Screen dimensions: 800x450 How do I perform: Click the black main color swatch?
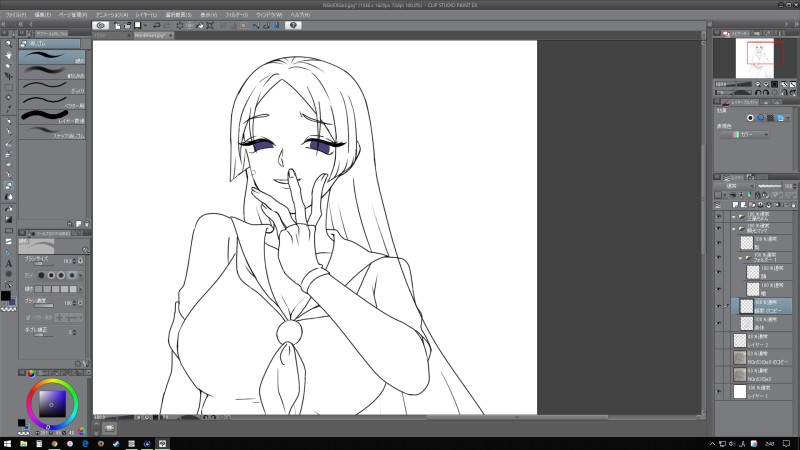coord(6,295)
